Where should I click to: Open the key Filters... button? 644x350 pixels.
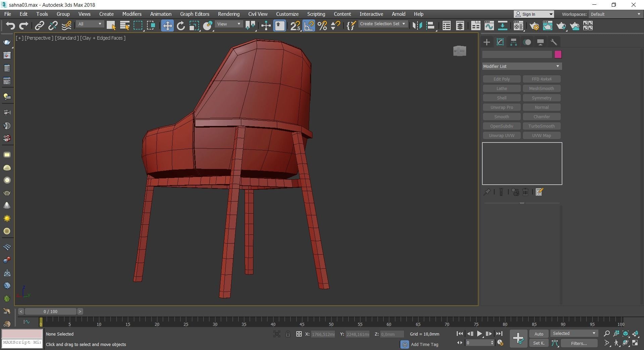click(x=579, y=343)
